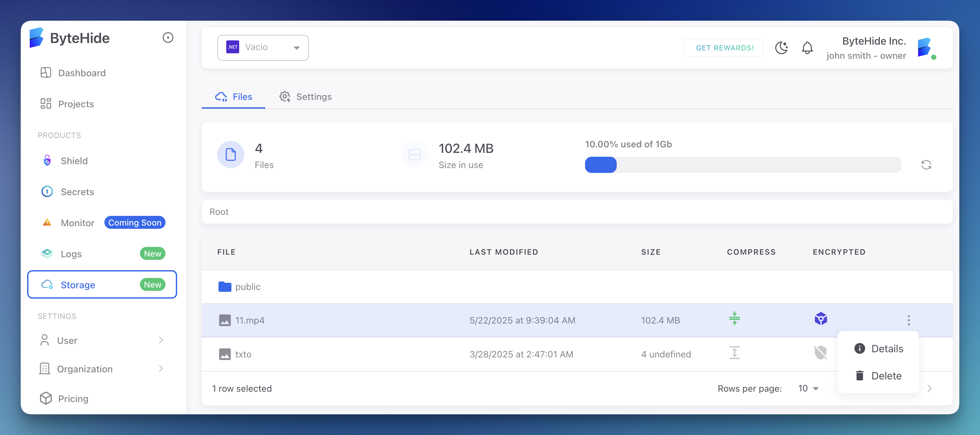Open the Rows per page selector
The image size is (980, 435).
[x=808, y=388]
